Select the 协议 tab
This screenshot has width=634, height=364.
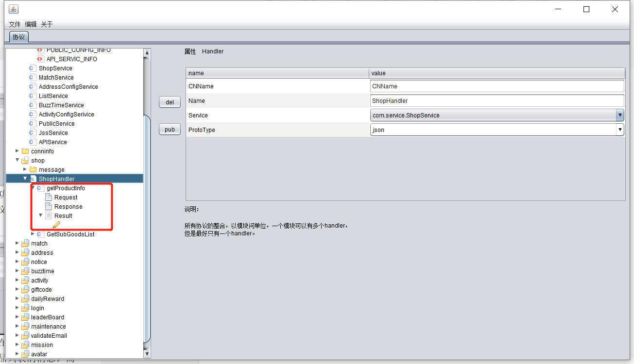pos(19,37)
